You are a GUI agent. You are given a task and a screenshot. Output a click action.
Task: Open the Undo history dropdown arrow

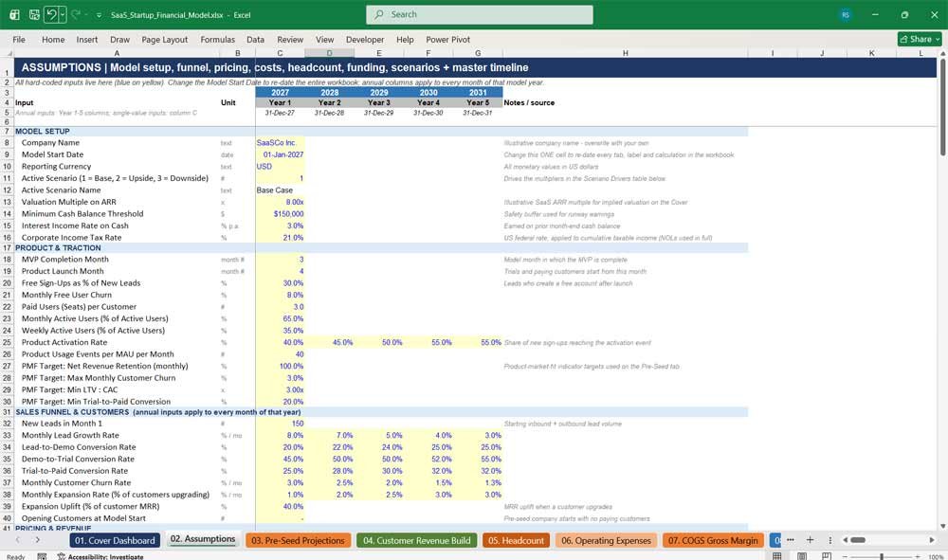(x=63, y=14)
